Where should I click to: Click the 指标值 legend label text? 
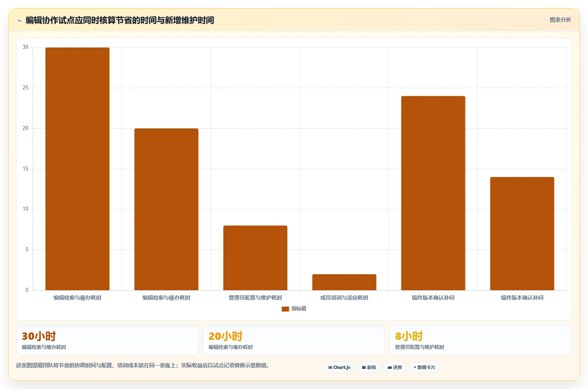[299, 309]
